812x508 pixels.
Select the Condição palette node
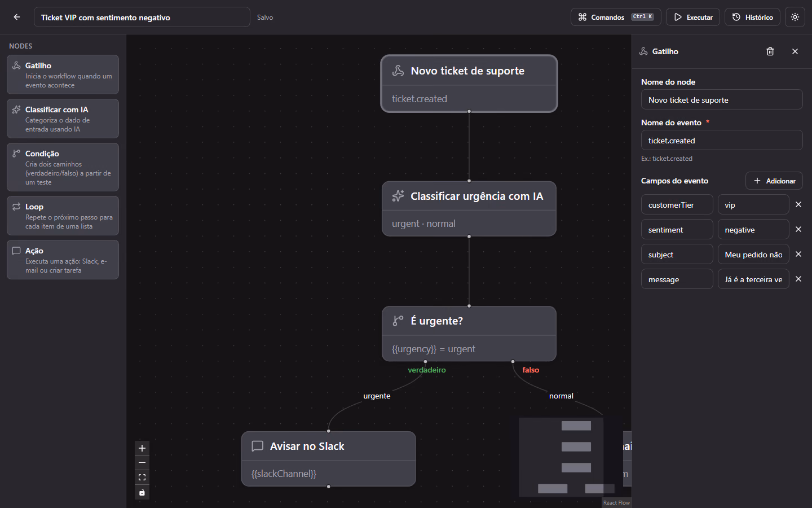[x=63, y=167]
